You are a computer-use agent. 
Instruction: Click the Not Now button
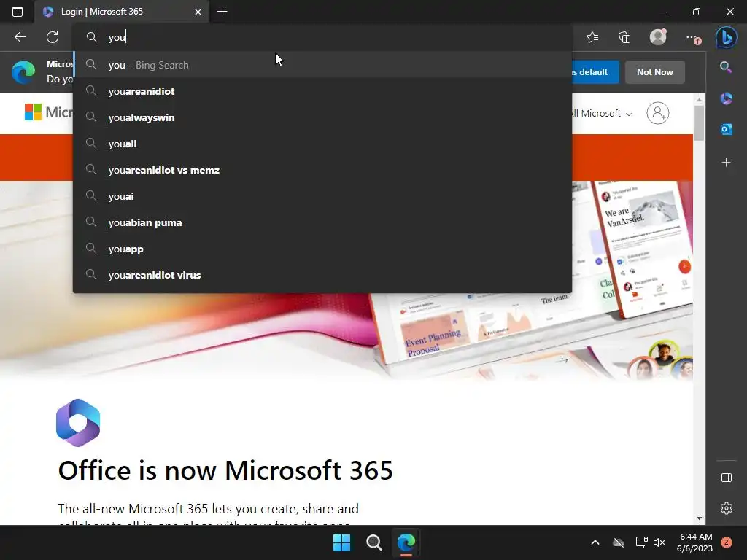pos(654,72)
